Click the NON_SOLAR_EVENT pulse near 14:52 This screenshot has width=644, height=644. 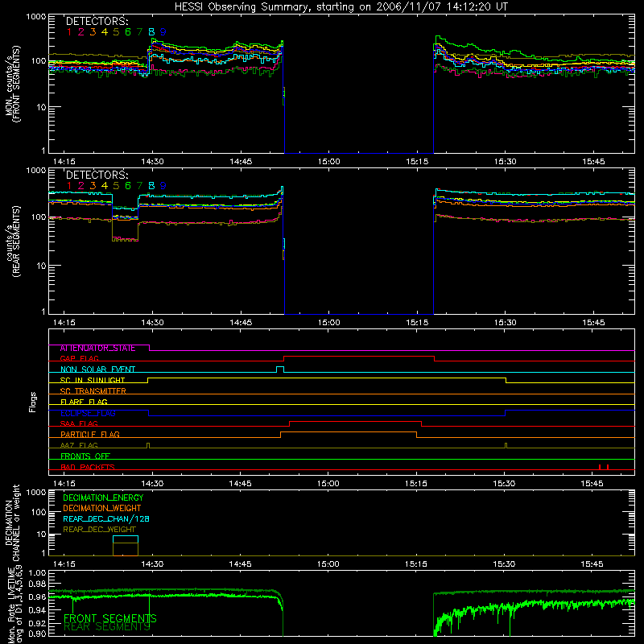(x=280, y=369)
